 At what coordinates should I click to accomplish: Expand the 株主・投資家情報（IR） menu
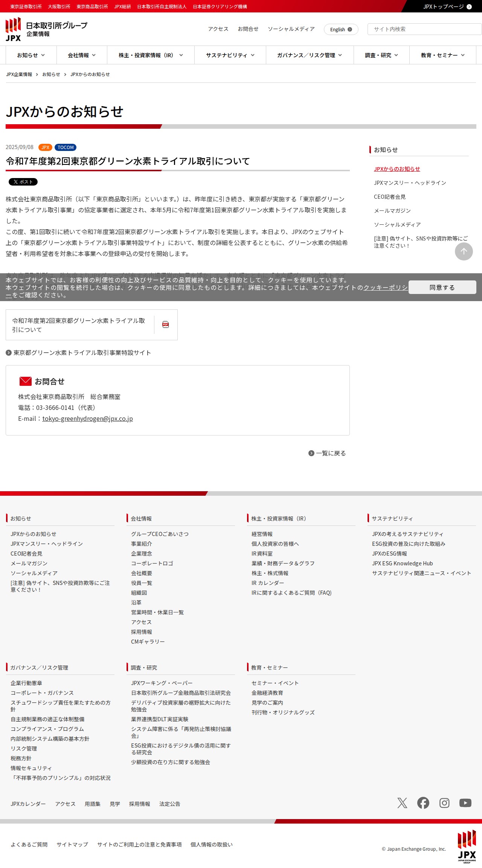tap(151, 55)
